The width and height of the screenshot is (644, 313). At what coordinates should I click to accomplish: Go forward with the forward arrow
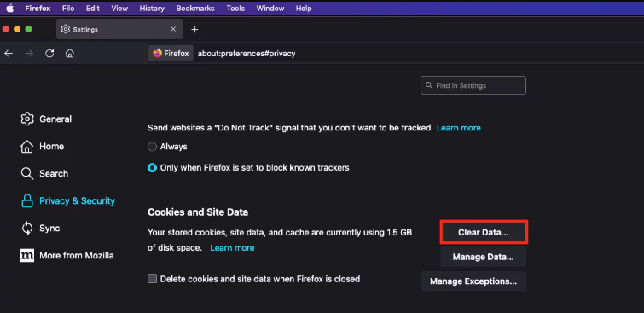tap(29, 54)
